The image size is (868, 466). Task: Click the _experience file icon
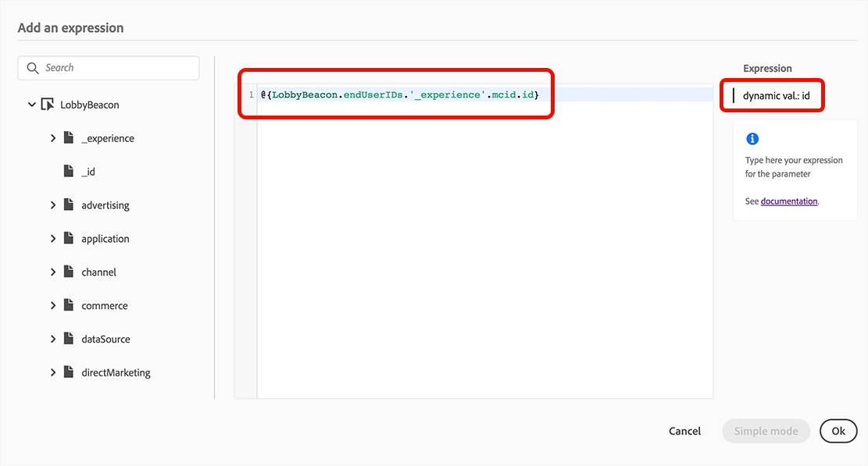69,137
